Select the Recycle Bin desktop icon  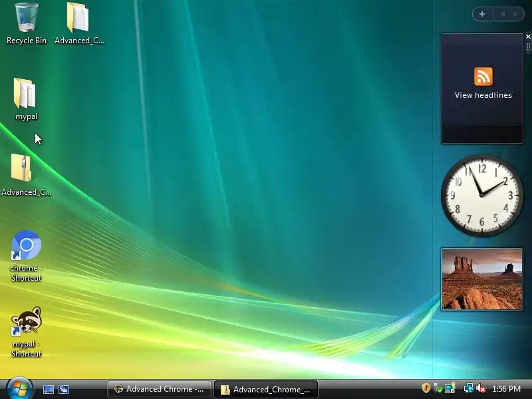pos(27,23)
